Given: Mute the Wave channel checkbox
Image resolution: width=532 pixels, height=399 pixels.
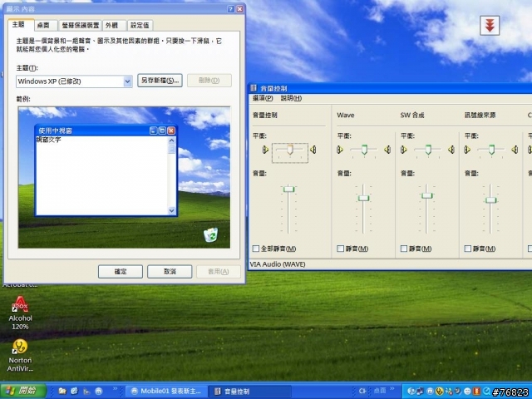Looking at the screenshot, I should point(340,249).
